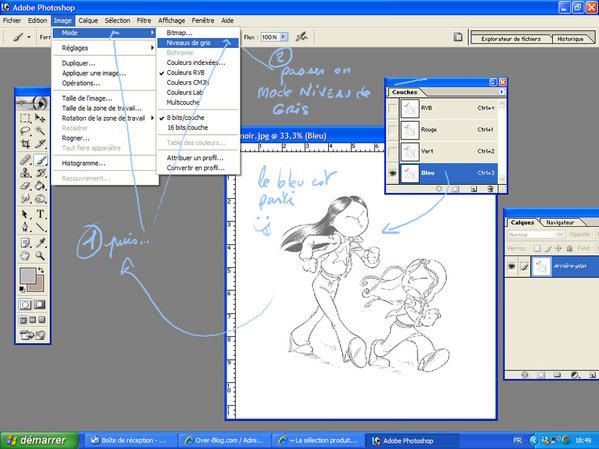This screenshot has width=599, height=449.
Task: Open the Image menu
Action: tap(63, 21)
